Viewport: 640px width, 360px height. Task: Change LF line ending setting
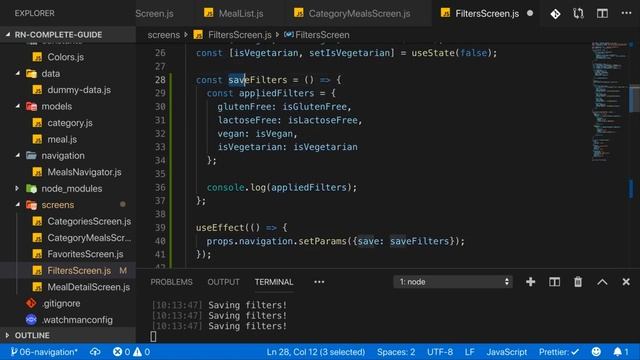click(x=469, y=352)
